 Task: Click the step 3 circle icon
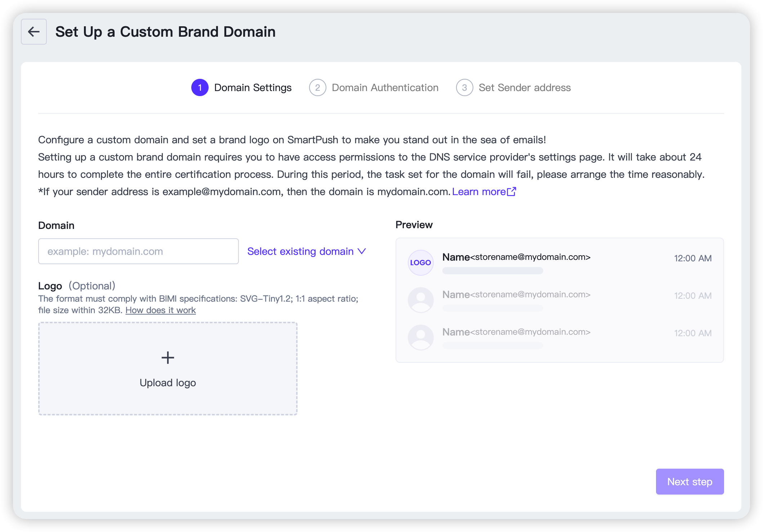(x=464, y=87)
